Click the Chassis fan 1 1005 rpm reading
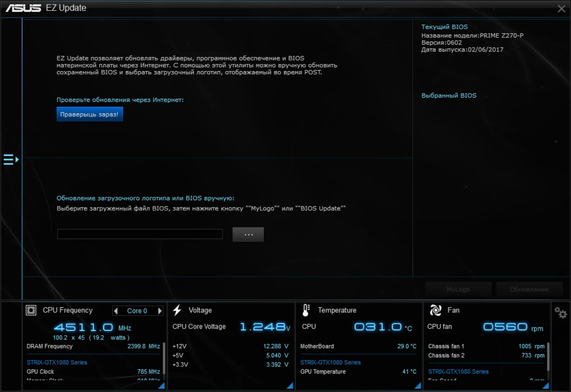 tap(531, 346)
